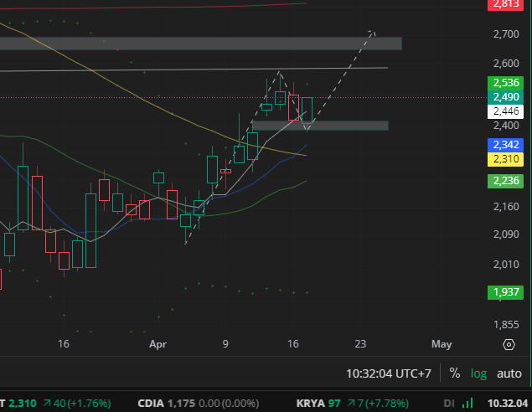
Task: Click the 23 date label on time axis
Action: tap(360, 344)
